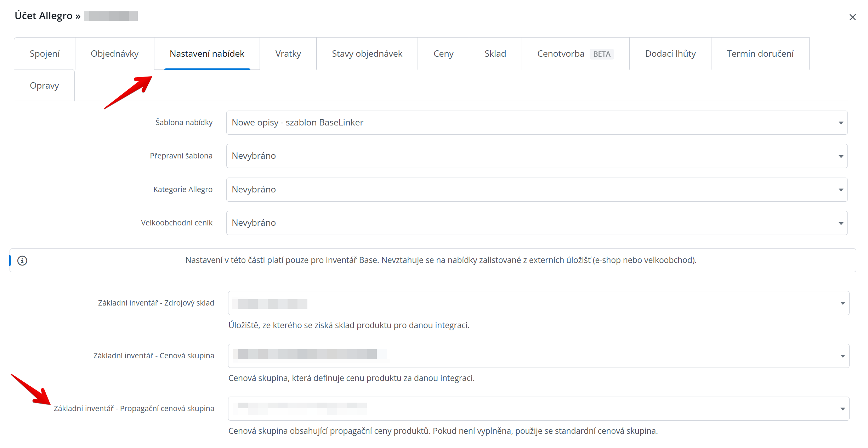Screen dimensions: 868x448
Task: Click the hint about 'propagační ceny produktů'
Action: (x=443, y=431)
